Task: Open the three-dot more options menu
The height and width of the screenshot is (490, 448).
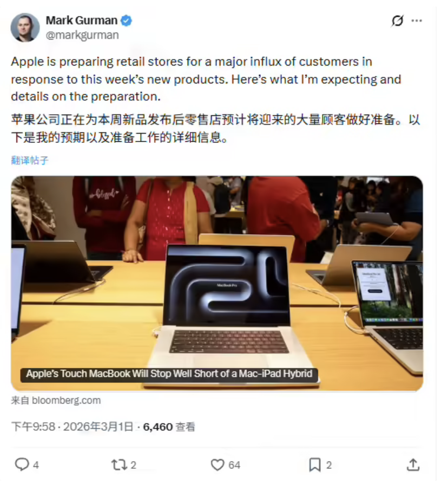Action: (x=417, y=21)
